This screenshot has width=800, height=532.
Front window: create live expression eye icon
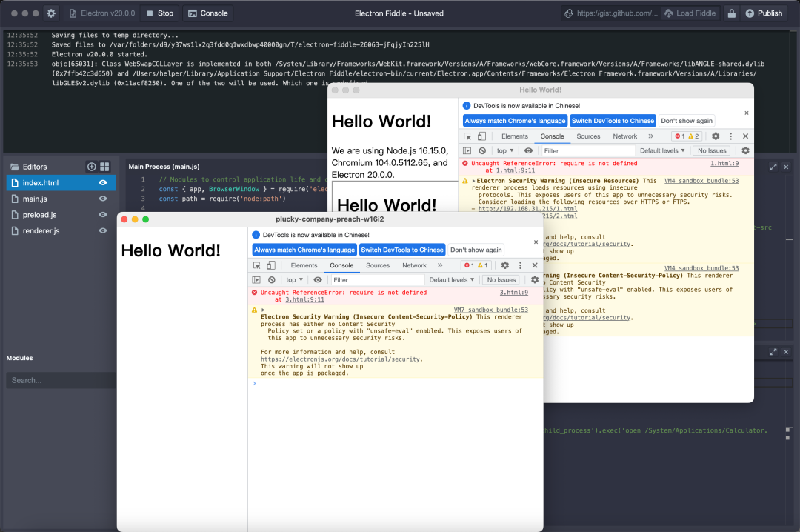(x=318, y=280)
